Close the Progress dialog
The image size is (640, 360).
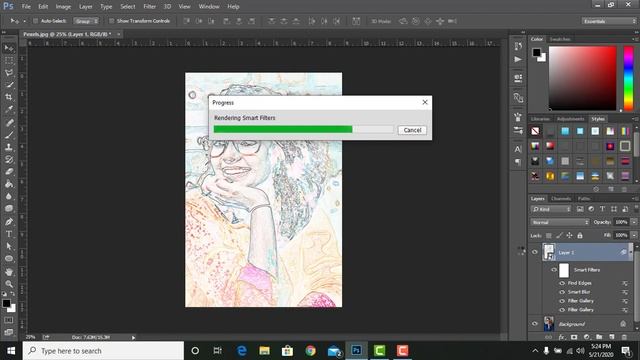[x=424, y=102]
